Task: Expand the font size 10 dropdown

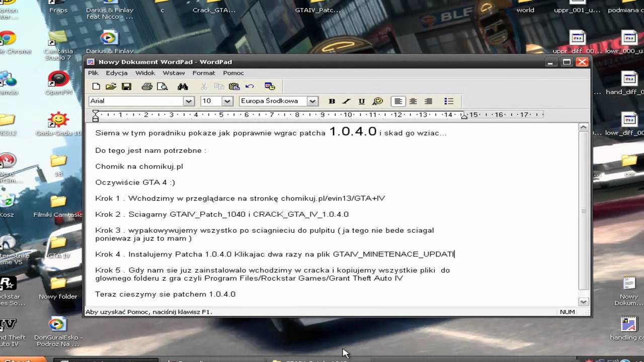Action: pyautogui.click(x=227, y=101)
